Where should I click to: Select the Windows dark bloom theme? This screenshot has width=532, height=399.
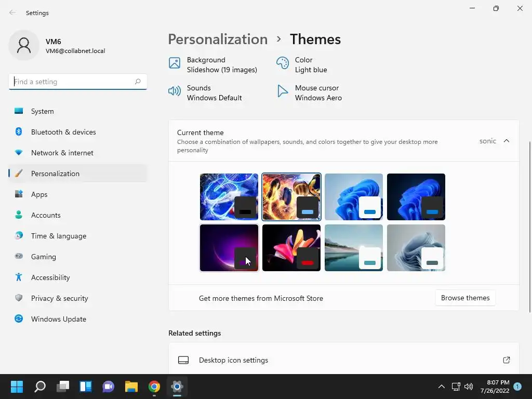416,197
